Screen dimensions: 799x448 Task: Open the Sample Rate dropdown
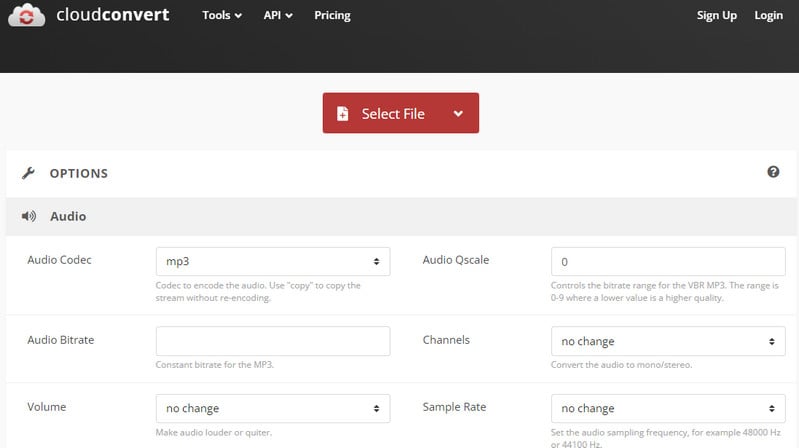668,408
